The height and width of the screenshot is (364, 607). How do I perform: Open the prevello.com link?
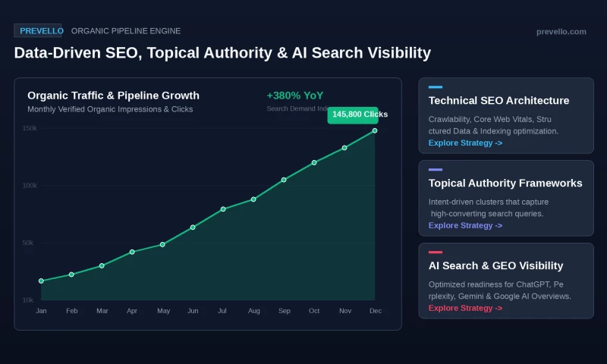point(561,32)
